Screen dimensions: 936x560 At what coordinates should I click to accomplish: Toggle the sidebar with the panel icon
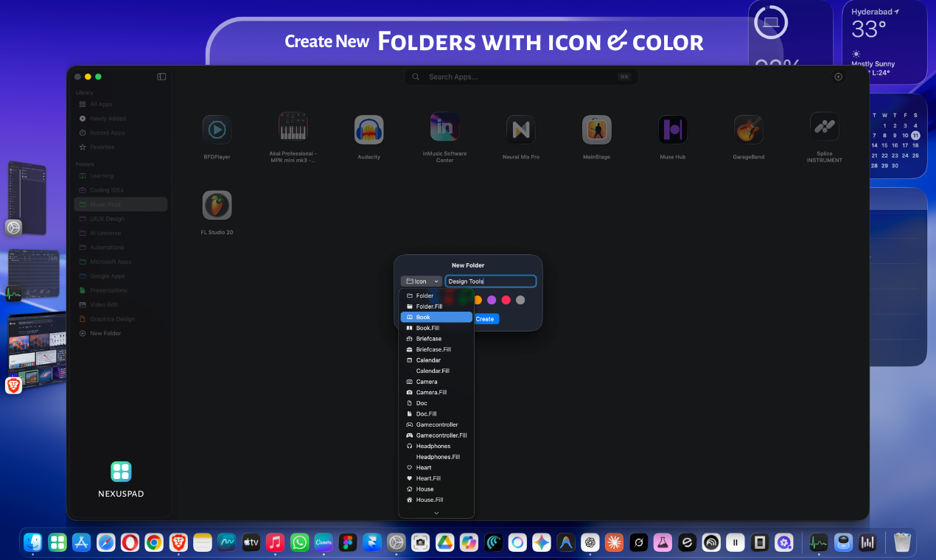tap(161, 77)
